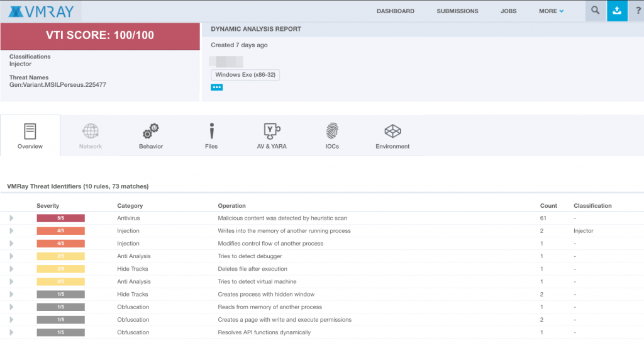Click the red 5/5 severity bar

(61, 218)
